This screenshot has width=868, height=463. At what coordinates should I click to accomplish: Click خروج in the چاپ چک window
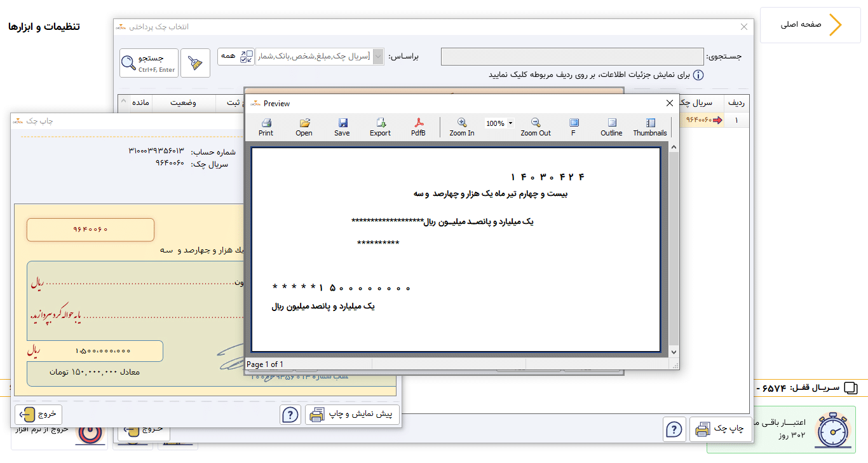[x=39, y=415]
